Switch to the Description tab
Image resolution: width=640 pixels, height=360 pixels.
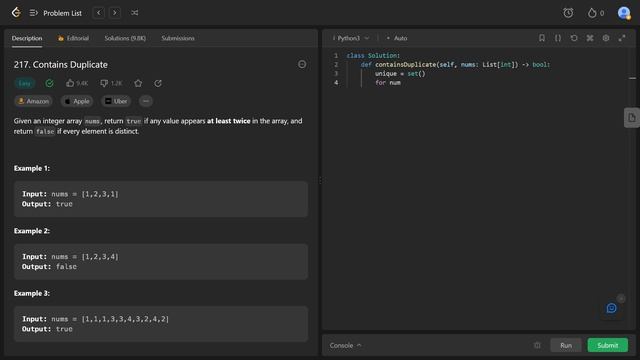tap(27, 38)
